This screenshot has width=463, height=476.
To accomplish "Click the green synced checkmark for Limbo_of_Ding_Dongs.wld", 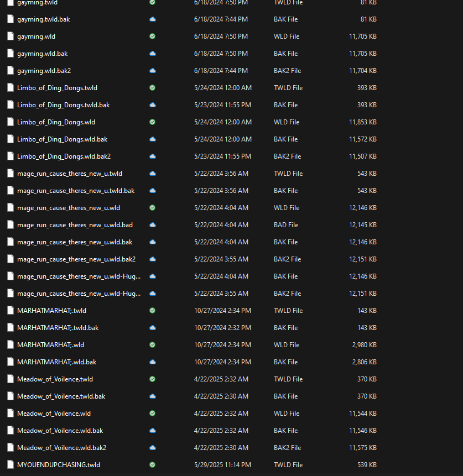I will pyautogui.click(x=153, y=122).
